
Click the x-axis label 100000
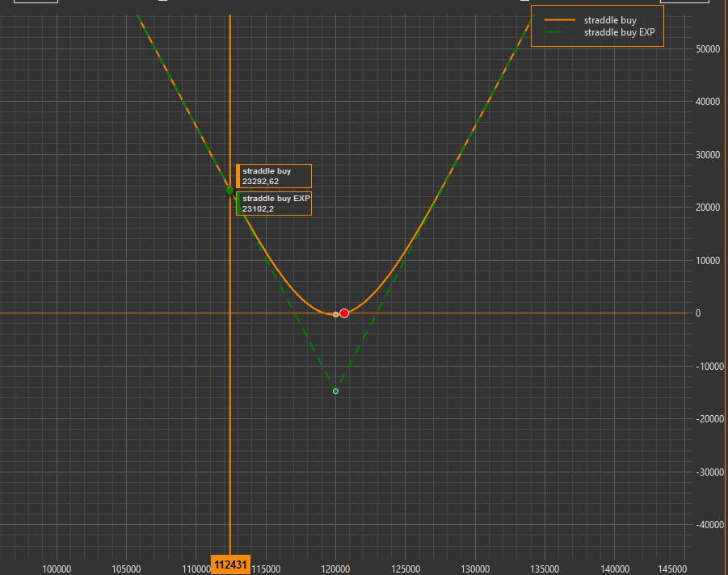pos(57,569)
